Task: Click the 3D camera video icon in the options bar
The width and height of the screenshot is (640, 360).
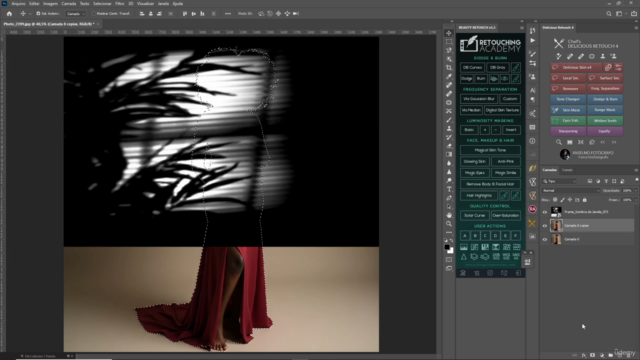Action: coord(296,13)
